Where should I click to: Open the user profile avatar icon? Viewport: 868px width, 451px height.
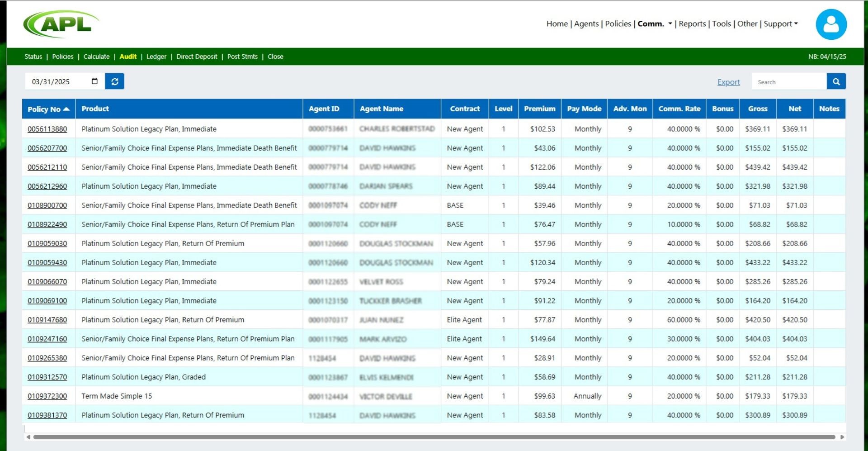click(x=831, y=24)
